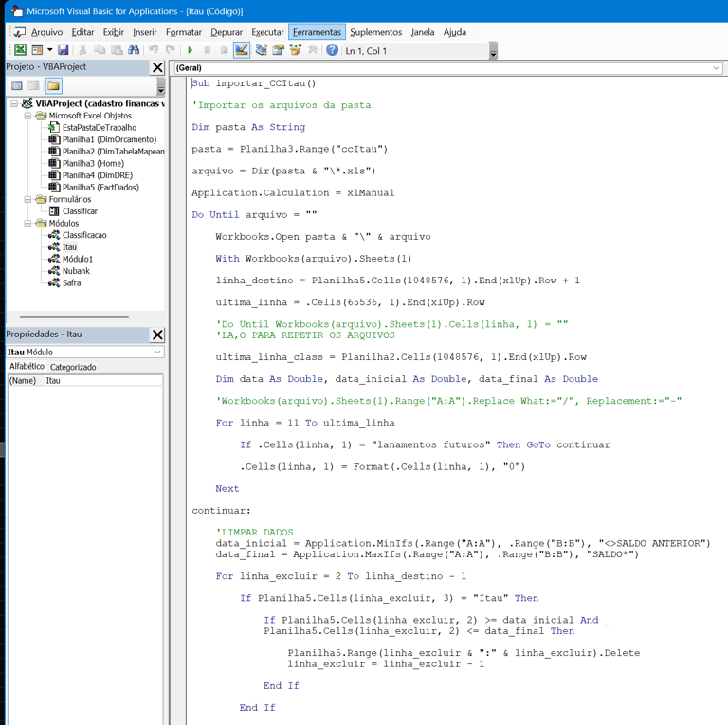Open the Object Browser toolbar icon
Image resolution: width=728 pixels, height=725 pixels.
pyautogui.click(x=295, y=50)
